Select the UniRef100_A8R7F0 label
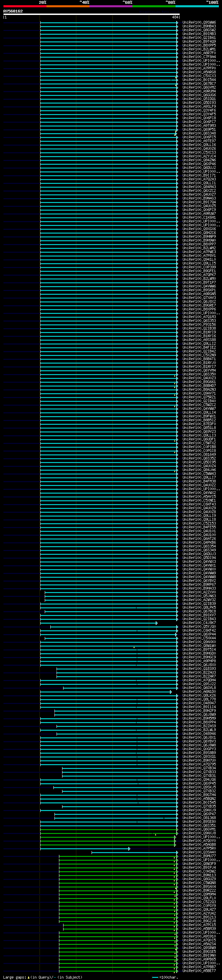The width and height of the screenshot is (222, 980). click(199, 53)
